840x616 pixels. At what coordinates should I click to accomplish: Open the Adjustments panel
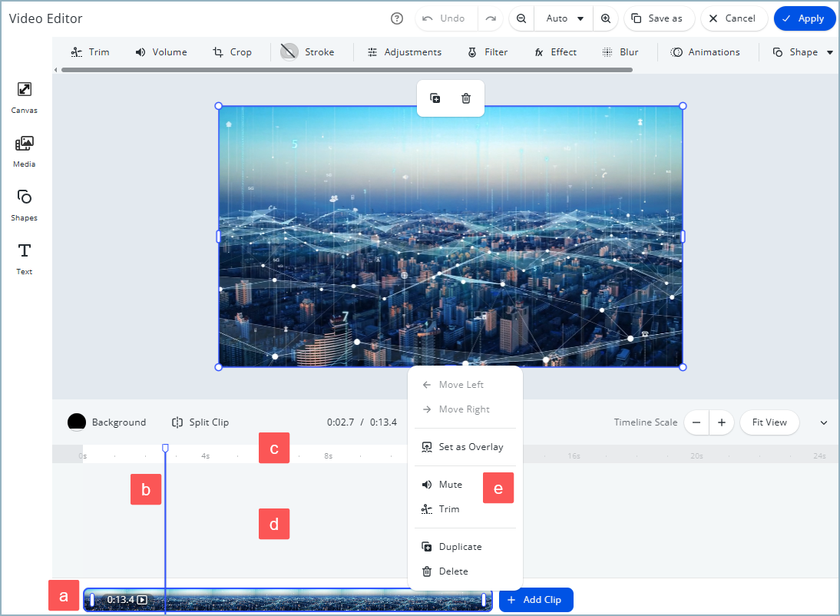coord(405,51)
